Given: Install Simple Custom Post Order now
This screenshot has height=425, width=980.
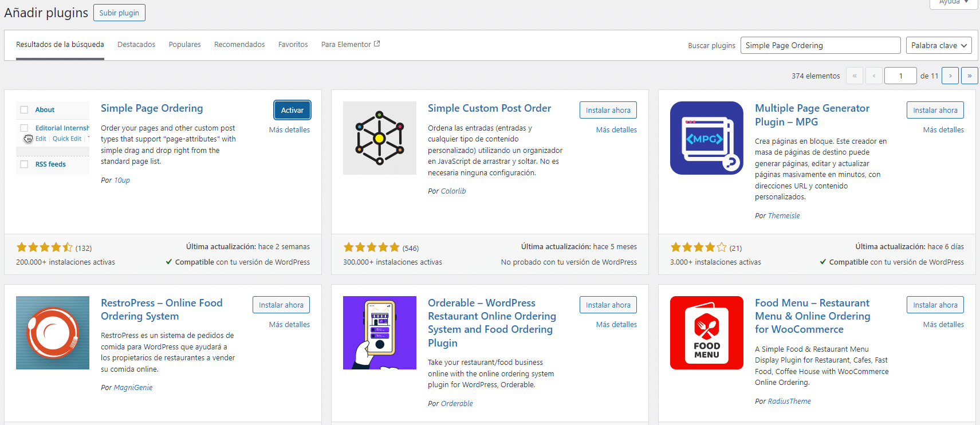Looking at the screenshot, I should pos(608,111).
